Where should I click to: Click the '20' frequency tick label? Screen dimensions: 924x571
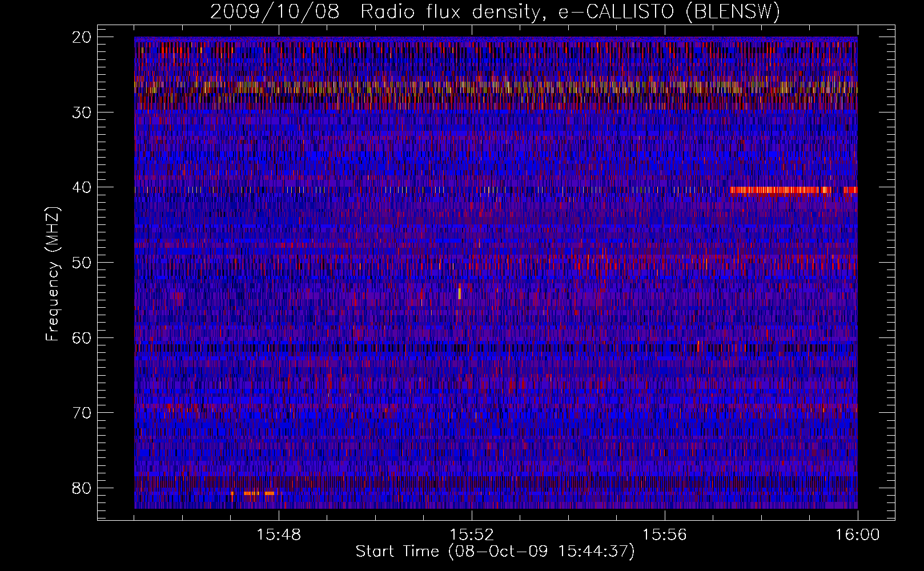click(83, 37)
